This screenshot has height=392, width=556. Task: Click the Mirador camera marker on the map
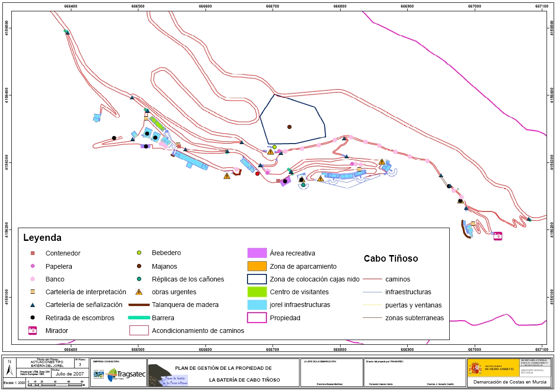(497, 236)
